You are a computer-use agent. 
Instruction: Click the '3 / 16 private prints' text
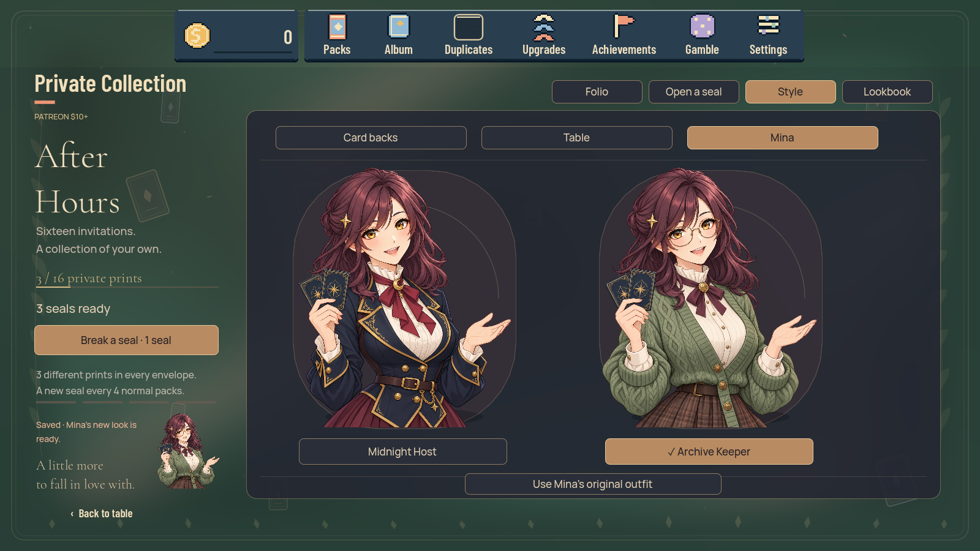[x=89, y=279]
